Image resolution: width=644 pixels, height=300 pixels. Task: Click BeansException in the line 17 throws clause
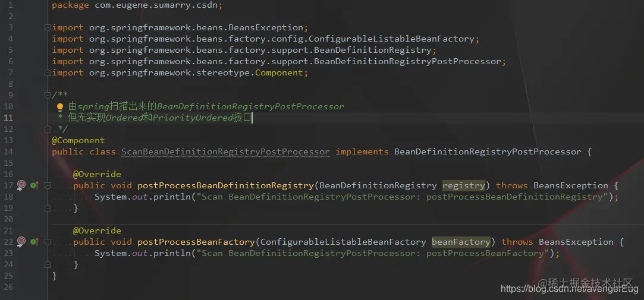pos(570,185)
